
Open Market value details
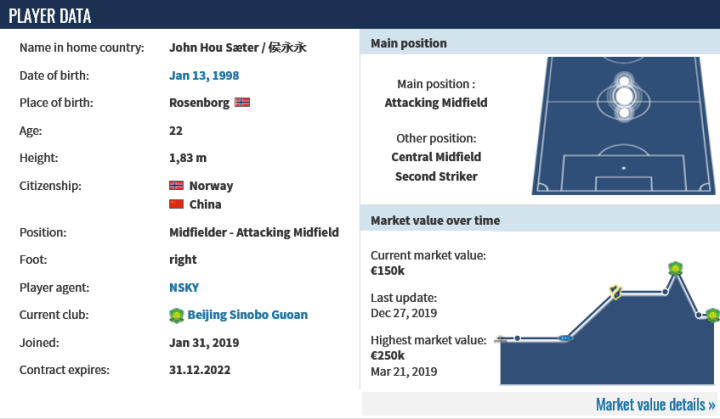point(654,405)
